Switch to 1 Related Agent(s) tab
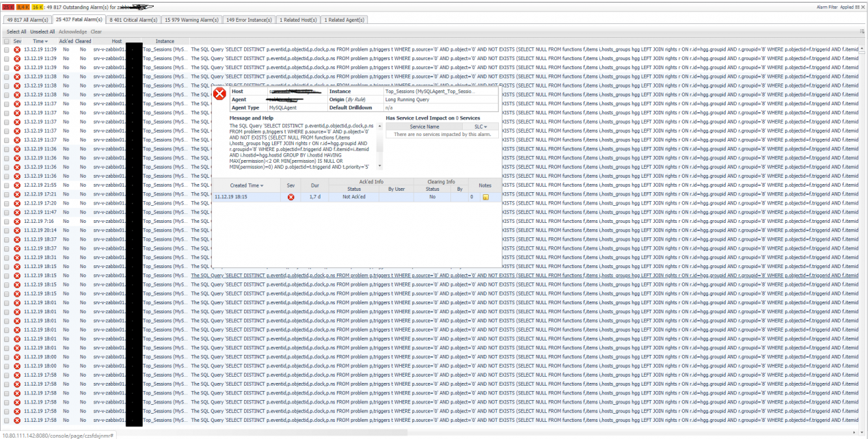The width and height of the screenshot is (868, 439). [344, 20]
